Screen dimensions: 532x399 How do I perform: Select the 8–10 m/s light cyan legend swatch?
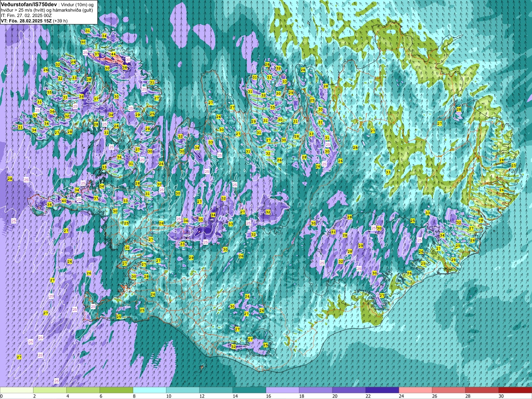[150, 390]
